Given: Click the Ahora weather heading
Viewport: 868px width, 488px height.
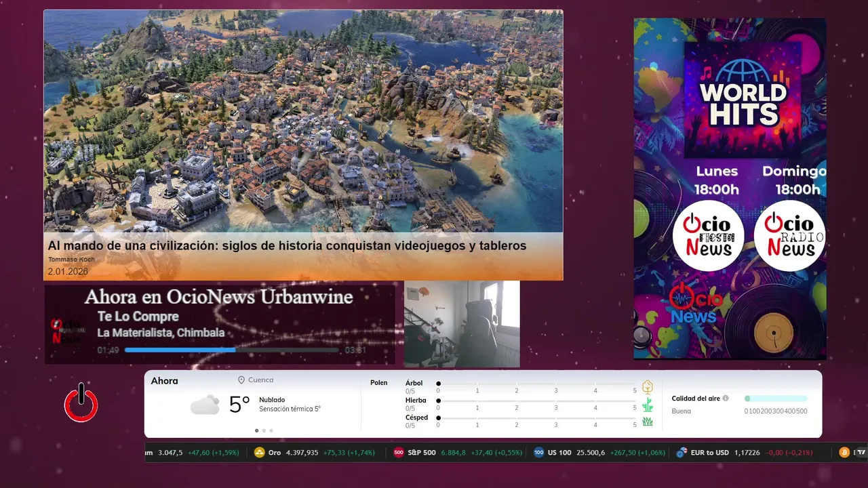Looking at the screenshot, I should coord(165,381).
